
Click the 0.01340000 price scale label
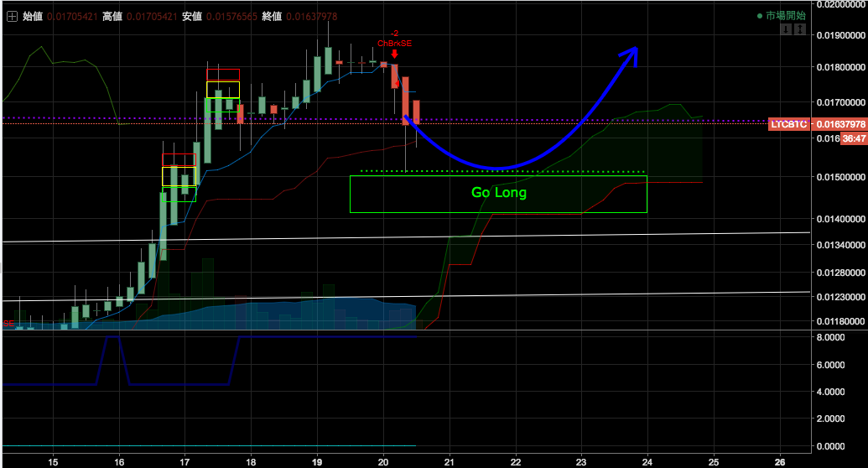pos(841,246)
